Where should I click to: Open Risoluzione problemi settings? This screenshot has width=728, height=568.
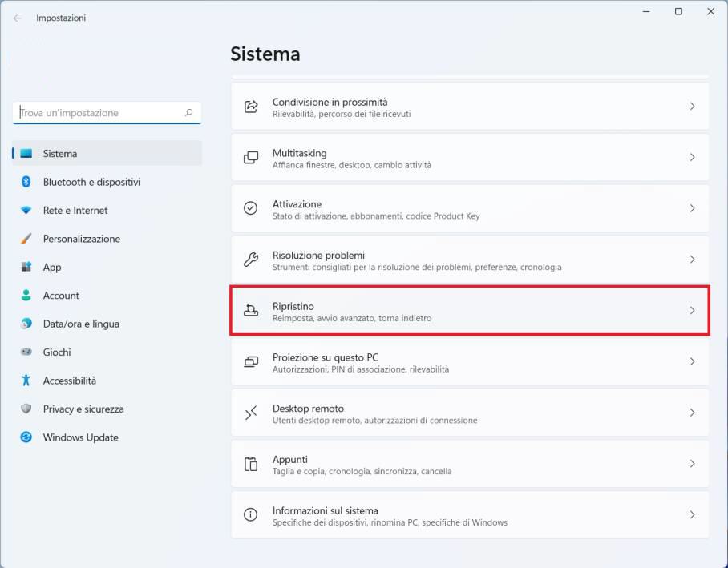(x=469, y=260)
